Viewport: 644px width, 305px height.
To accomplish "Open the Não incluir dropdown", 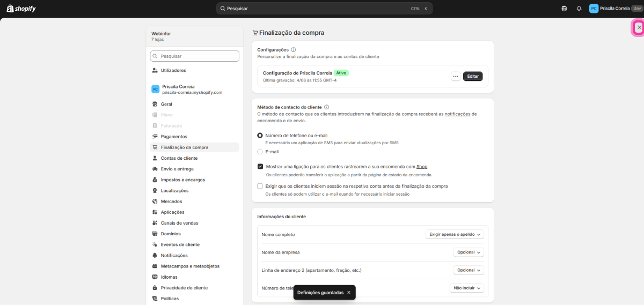I will tap(466, 288).
